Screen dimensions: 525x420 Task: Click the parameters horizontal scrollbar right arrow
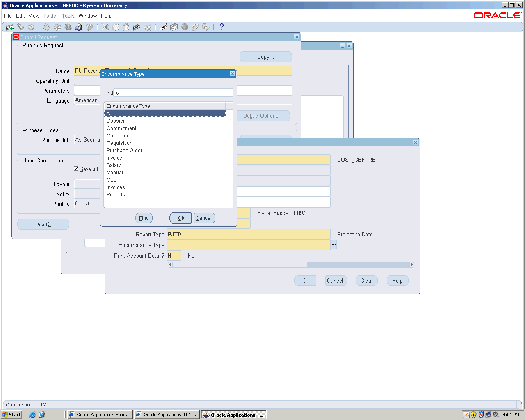click(412, 265)
